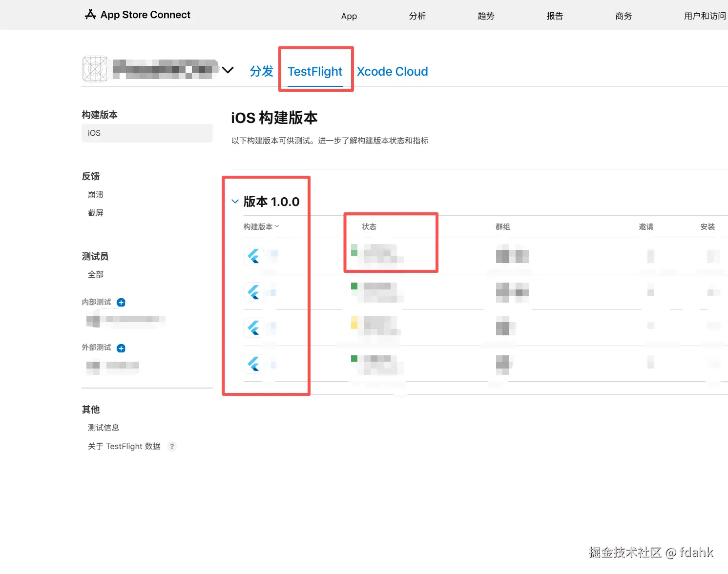This screenshot has width=728, height=574.
Task: Click the 外部测试 sidebar label
Action: (x=96, y=348)
